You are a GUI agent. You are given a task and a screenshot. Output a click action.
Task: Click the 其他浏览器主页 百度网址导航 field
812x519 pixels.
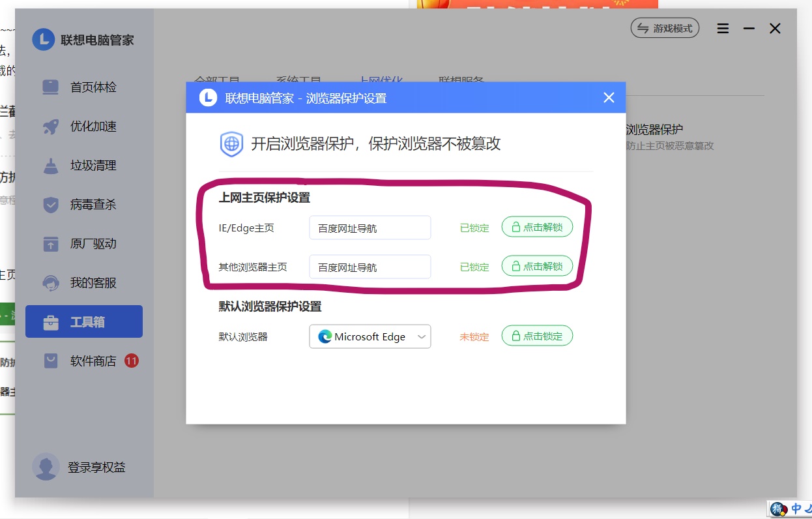click(x=370, y=267)
